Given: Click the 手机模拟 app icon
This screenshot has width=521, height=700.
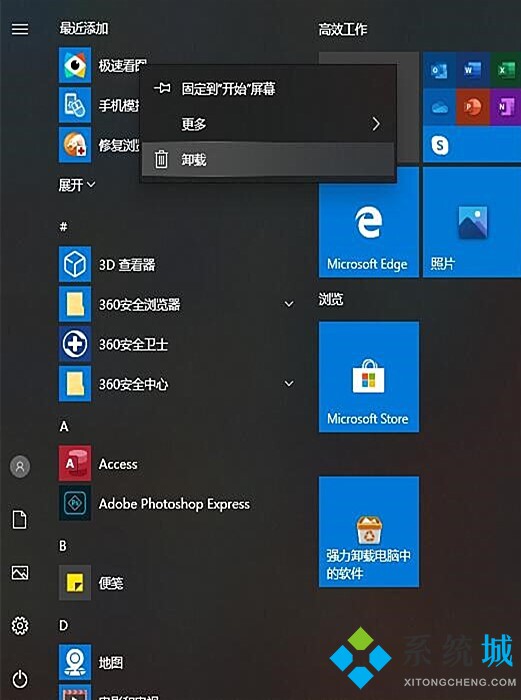Looking at the screenshot, I should (75, 105).
